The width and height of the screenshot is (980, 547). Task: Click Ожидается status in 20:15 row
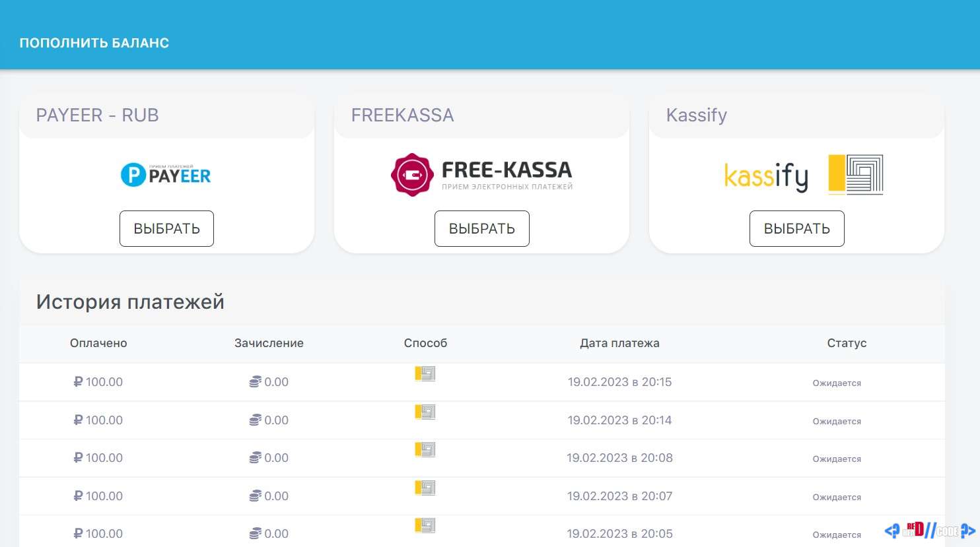(x=837, y=383)
